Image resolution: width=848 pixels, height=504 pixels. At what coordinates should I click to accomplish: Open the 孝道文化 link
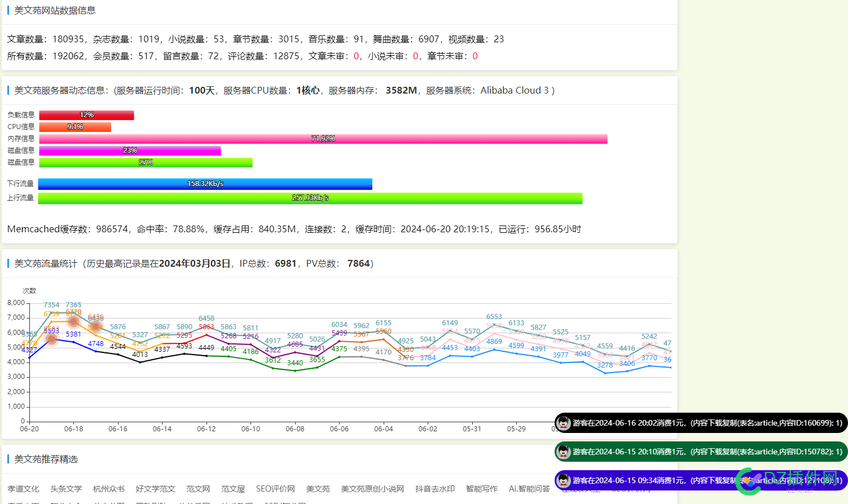point(23,489)
